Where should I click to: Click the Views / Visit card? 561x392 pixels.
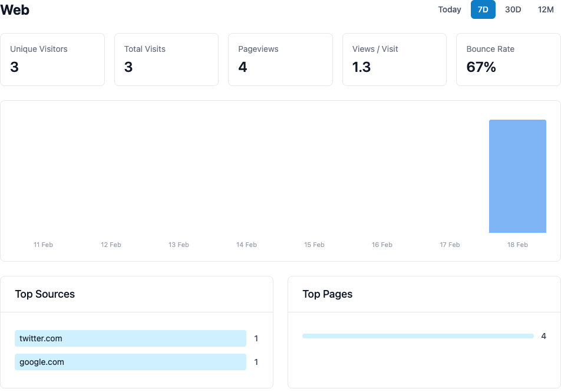click(394, 59)
